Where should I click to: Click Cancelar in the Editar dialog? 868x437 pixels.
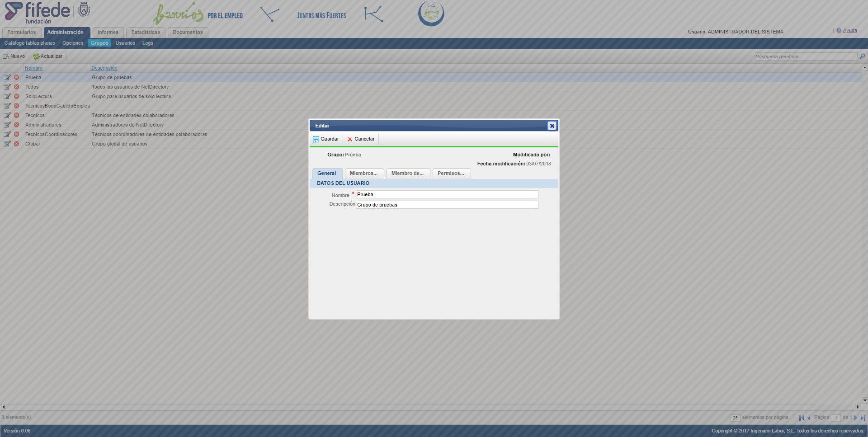pyautogui.click(x=361, y=139)
